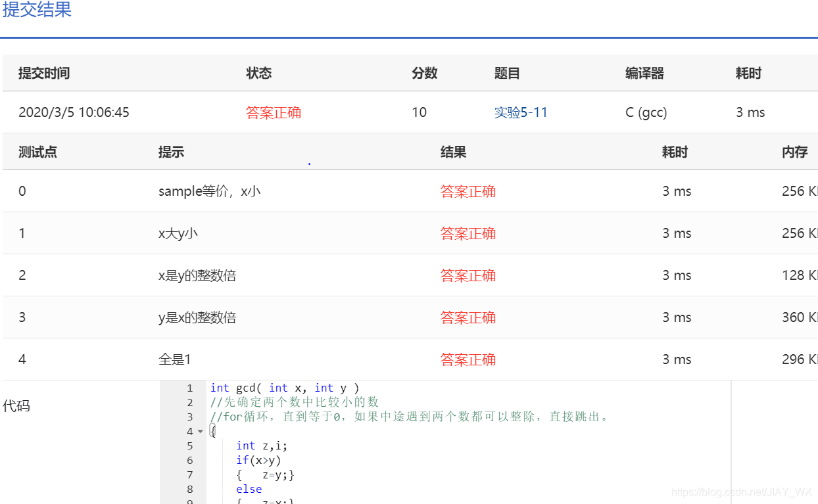This screenshot has width=818, height=504.
Task: Click the else keyword on line 8
Action: (249, 489)
